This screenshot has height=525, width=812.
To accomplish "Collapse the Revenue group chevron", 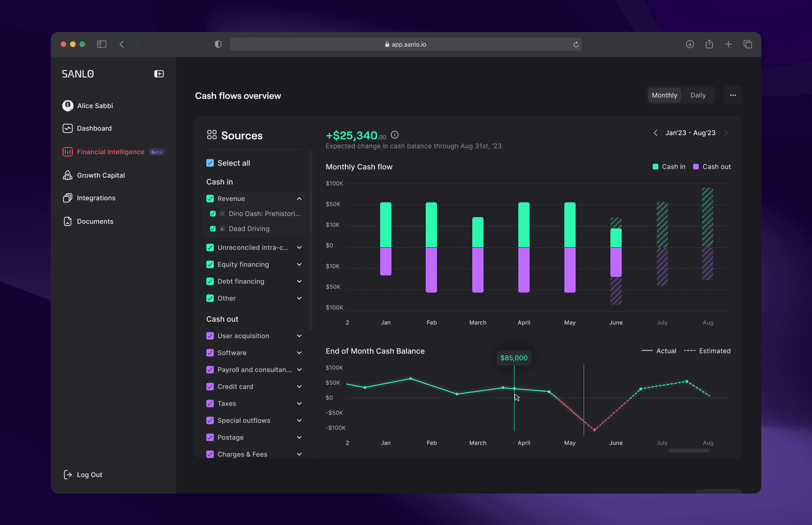I will point(299,199).
